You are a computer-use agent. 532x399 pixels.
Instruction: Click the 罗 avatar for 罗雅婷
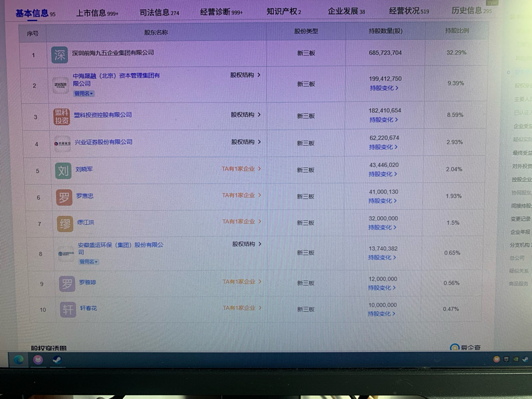click(x=67, y=284)
